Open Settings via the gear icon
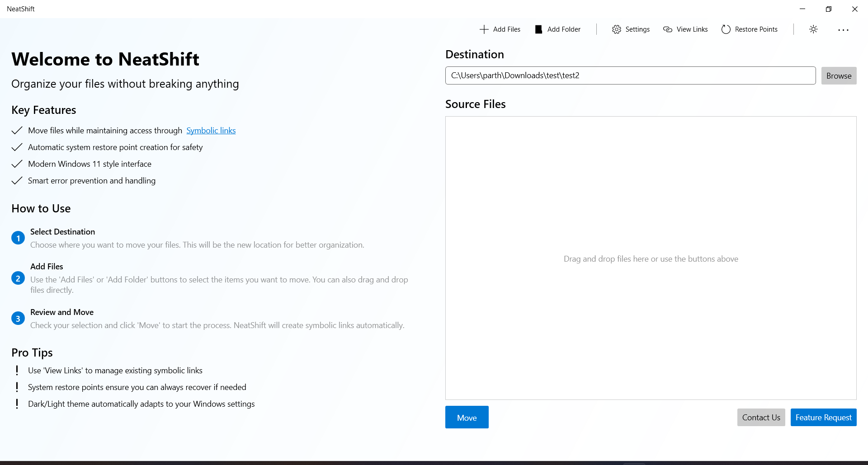 pos(616,29)
